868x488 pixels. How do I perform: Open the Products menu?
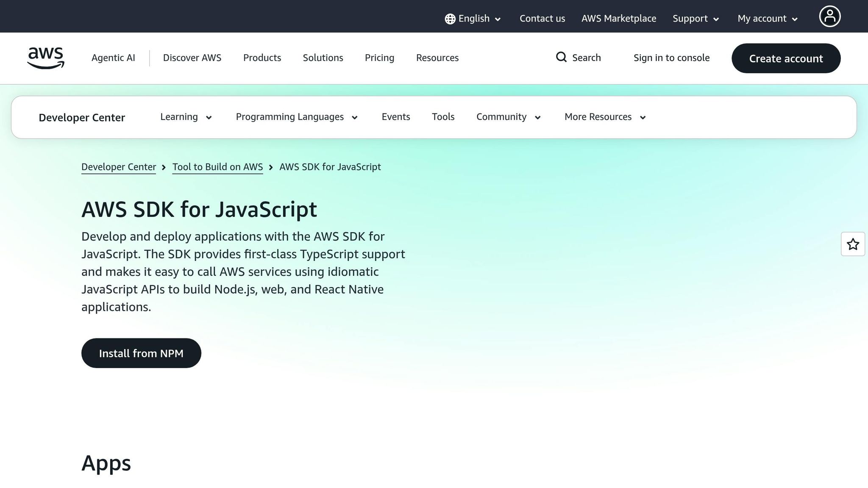click(x=262, y=58)
